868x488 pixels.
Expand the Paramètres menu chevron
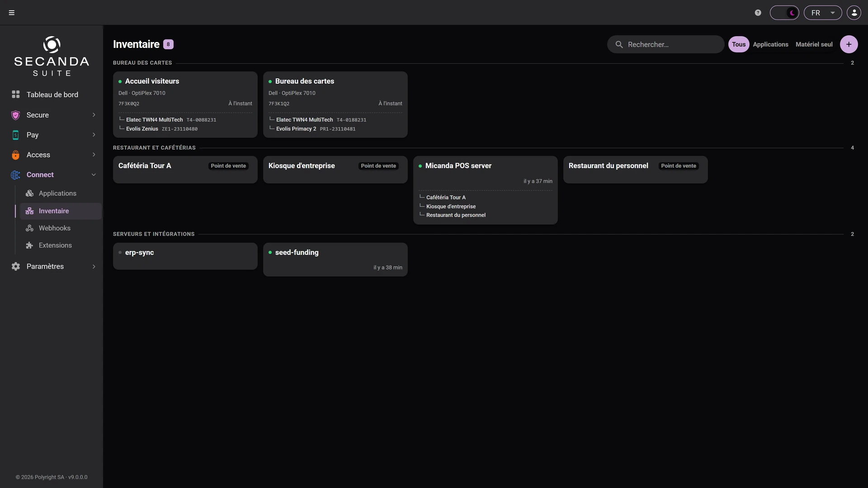(x=94, y=267)
